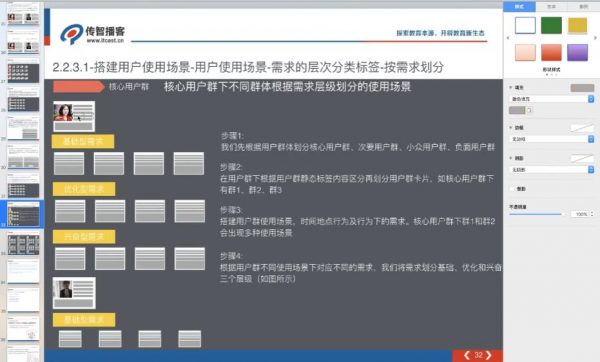
Task: Click the 步骤3 paragraph text
Action: [357, 221]
